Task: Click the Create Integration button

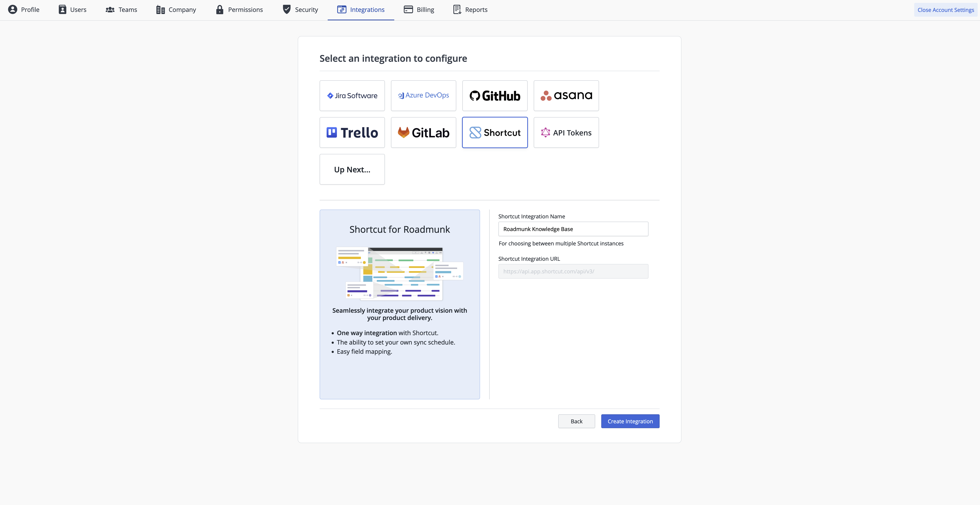Action: [x=630, y=421]
